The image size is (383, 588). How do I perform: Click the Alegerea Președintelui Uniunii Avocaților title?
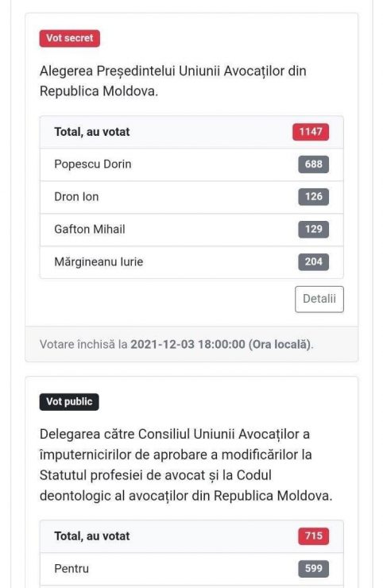click(x=173, y=81)
